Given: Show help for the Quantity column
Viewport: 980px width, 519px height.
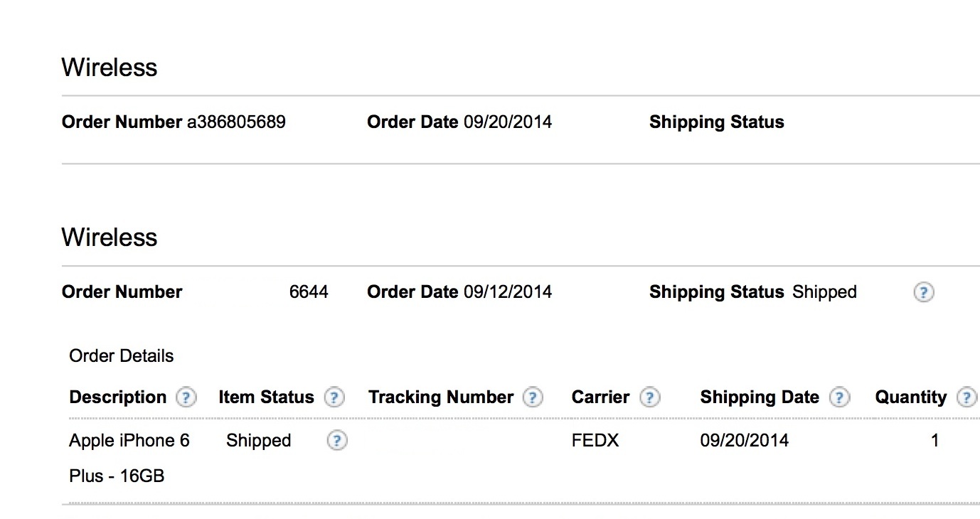Looking at the screenshot, I should [966, 397].
